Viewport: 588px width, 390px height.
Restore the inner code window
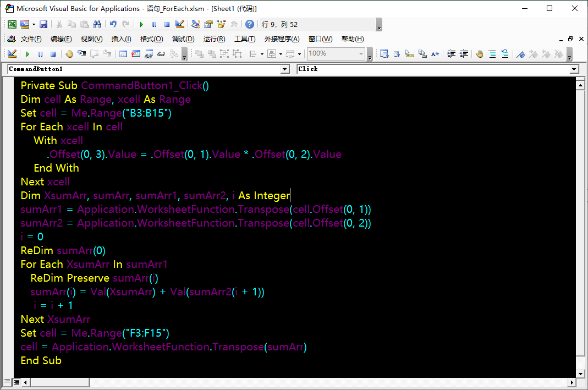[x=570, y=39]
